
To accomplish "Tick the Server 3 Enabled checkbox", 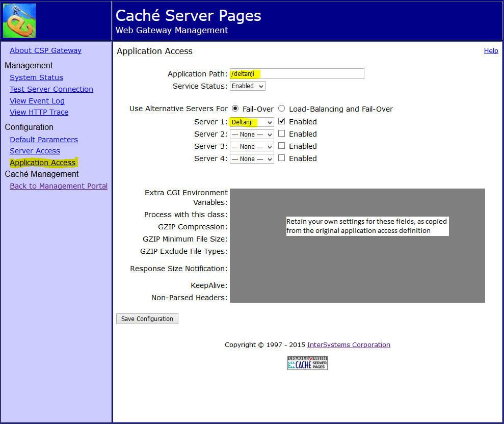I will (x=282, y=146).
